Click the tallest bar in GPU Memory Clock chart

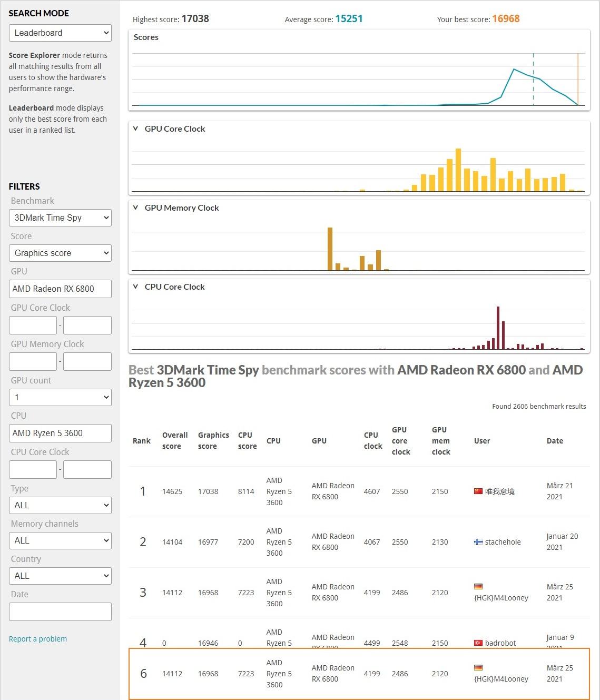(330, 249)
